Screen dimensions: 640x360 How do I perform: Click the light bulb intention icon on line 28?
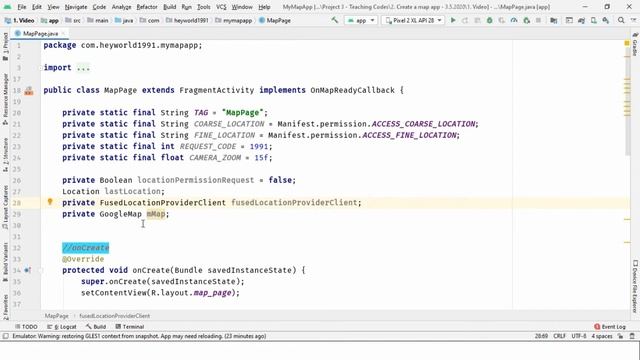[50, 202]
